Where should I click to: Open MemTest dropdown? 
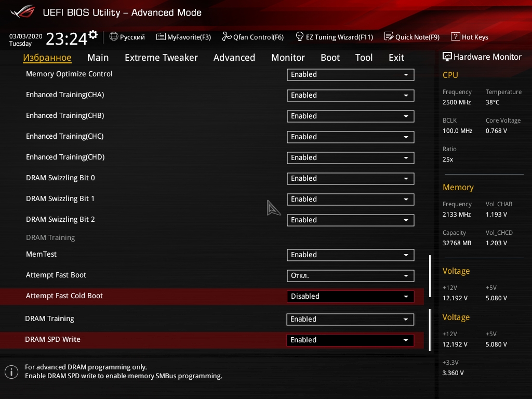pos(351,255)
